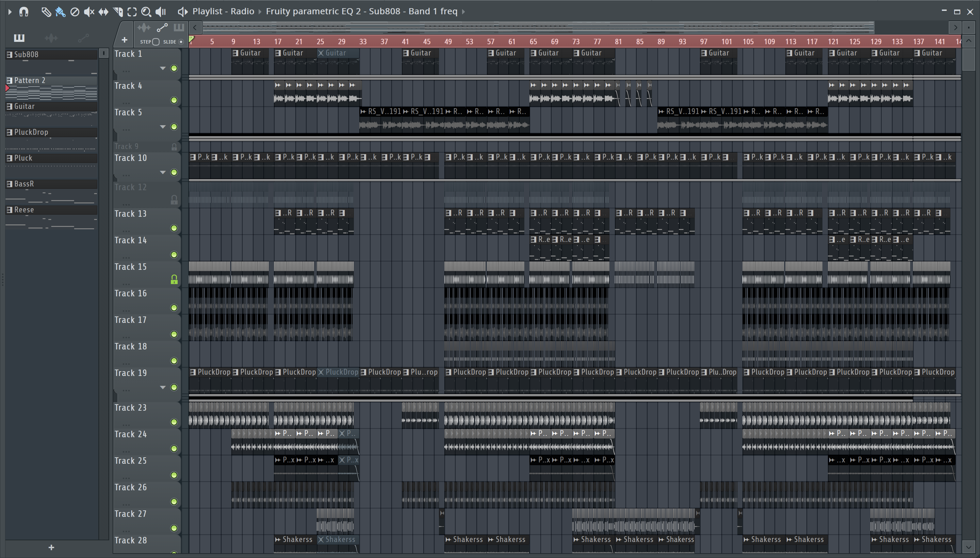Select the Playback speaker tool
980x558 pixels.
161,12
